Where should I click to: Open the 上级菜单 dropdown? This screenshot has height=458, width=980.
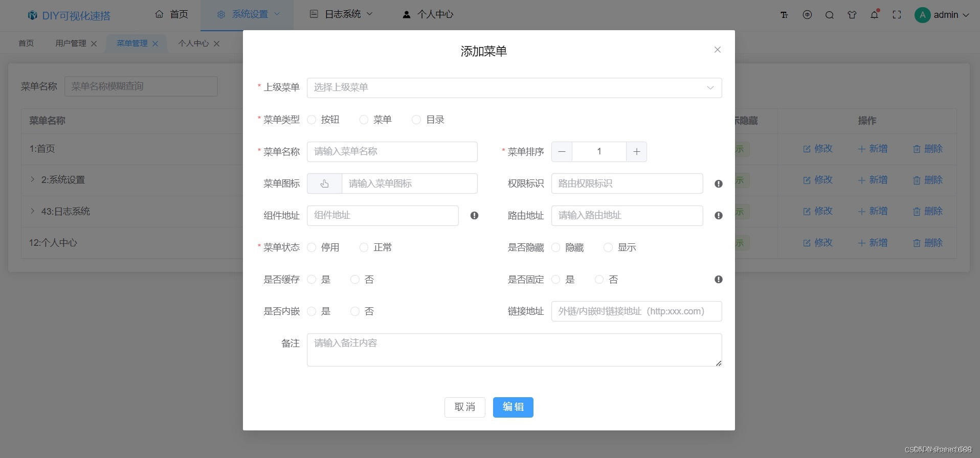coord(514,88)
